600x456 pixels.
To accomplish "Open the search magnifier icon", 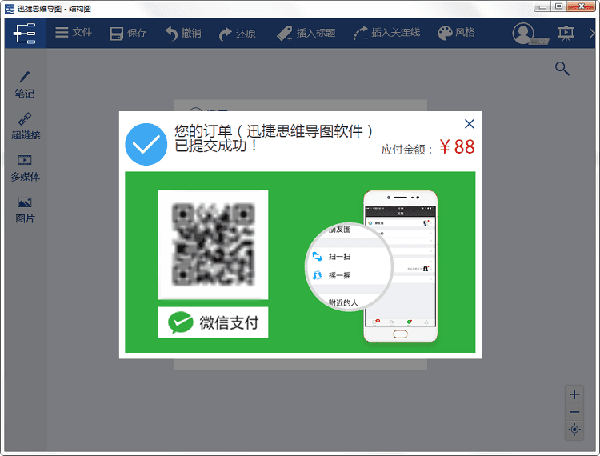I will (562, 68).
